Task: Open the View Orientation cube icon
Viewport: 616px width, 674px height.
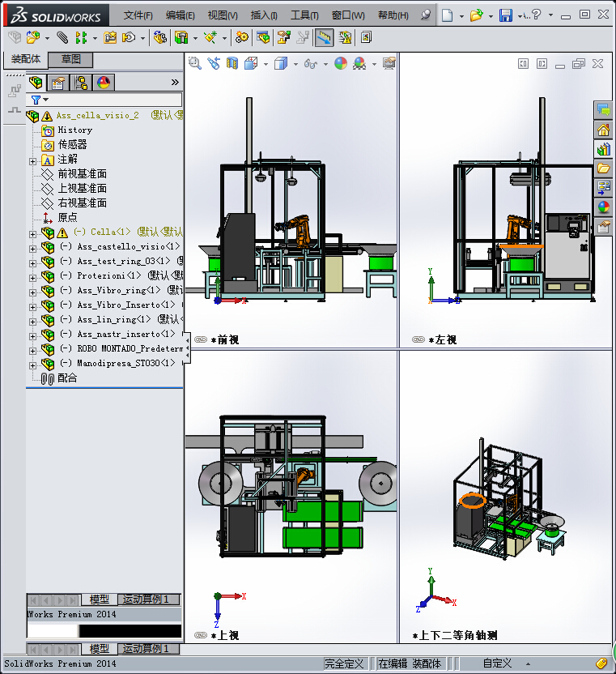Action: point(251,64)
